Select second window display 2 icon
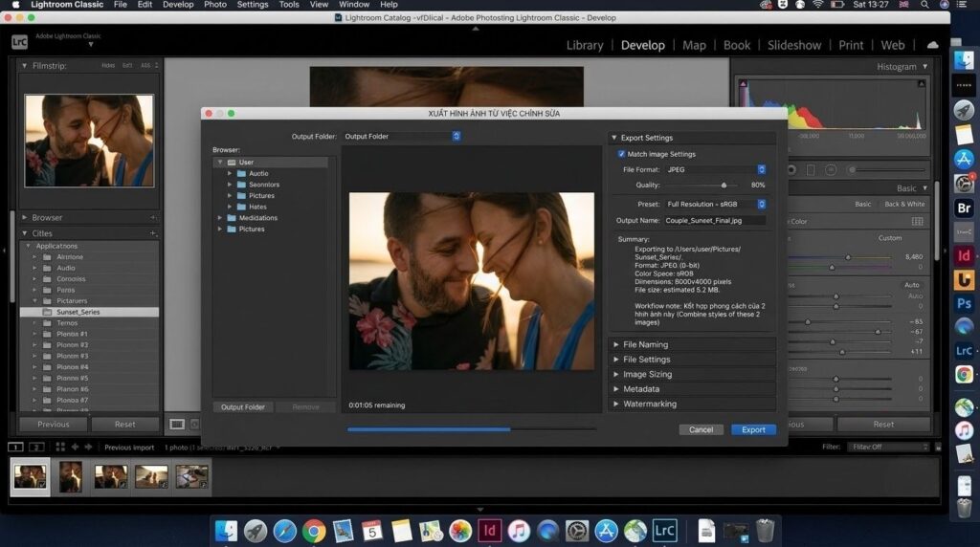The height and width of the screenshot is (547, 980). [37, 448]
